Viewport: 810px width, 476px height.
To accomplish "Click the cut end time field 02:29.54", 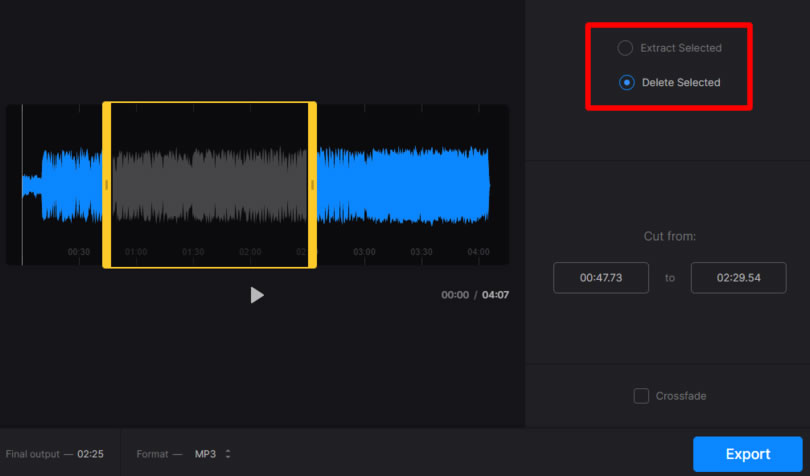I will click(x=738, y=278).
